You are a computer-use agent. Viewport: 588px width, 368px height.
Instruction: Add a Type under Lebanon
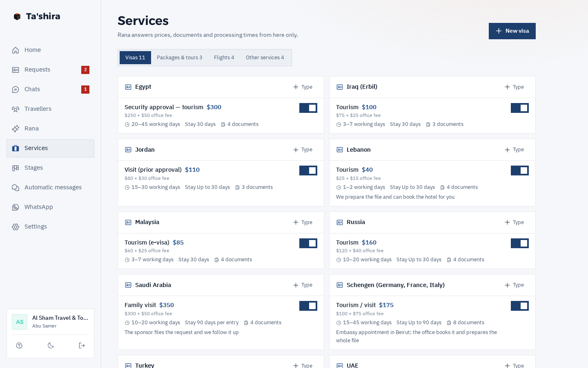(x=514, y=150)
